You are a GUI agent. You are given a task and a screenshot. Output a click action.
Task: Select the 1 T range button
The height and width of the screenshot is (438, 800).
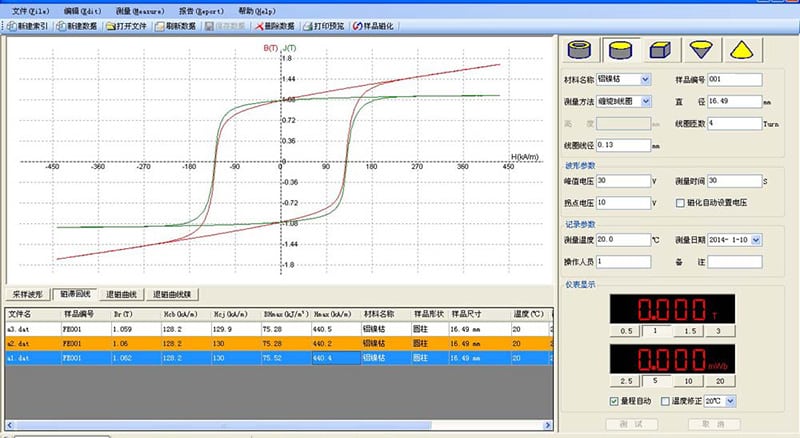[656, 331]
